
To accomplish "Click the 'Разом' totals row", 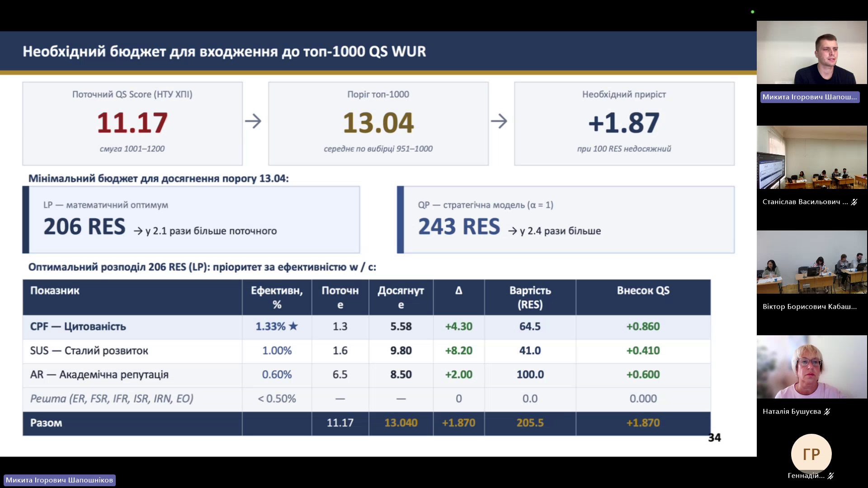I will tap(367, 423).
